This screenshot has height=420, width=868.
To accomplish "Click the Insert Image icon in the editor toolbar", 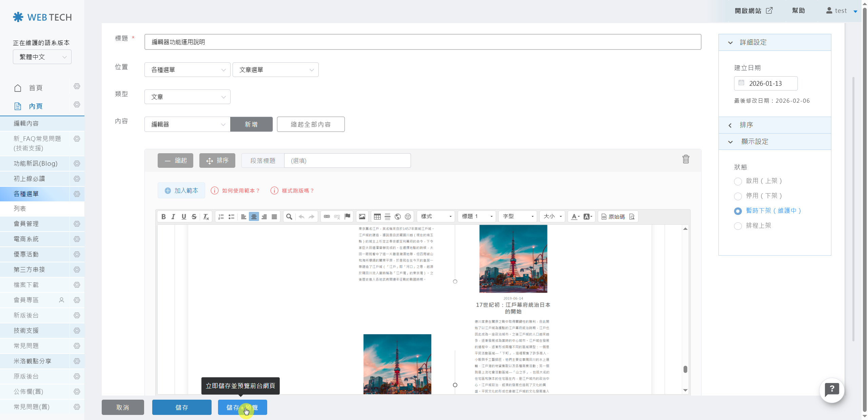I will [362, 217].
